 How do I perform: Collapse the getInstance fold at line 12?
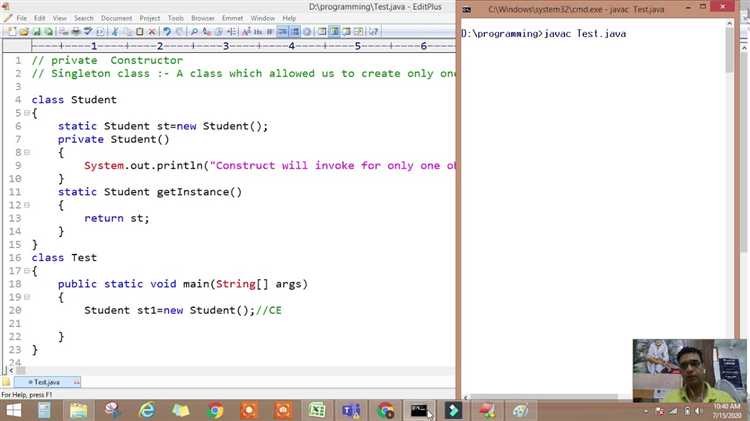(27, 205)
